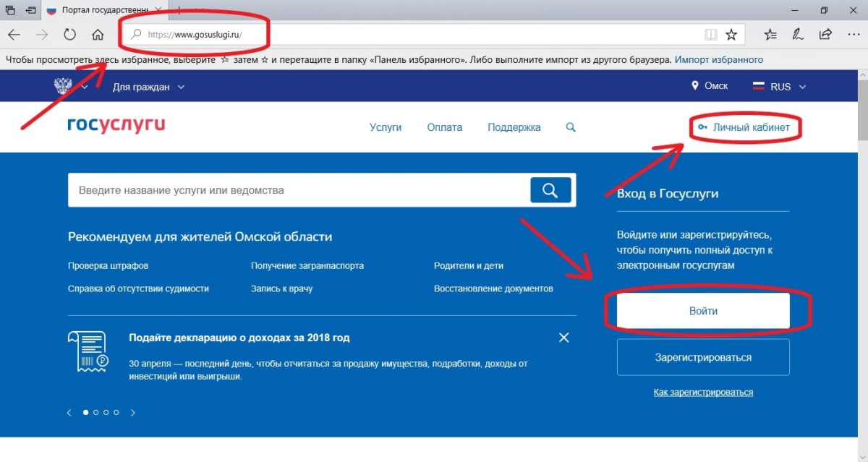Click the blue search button
Viewport: 868px width, 462px height.
coord(550,190)
